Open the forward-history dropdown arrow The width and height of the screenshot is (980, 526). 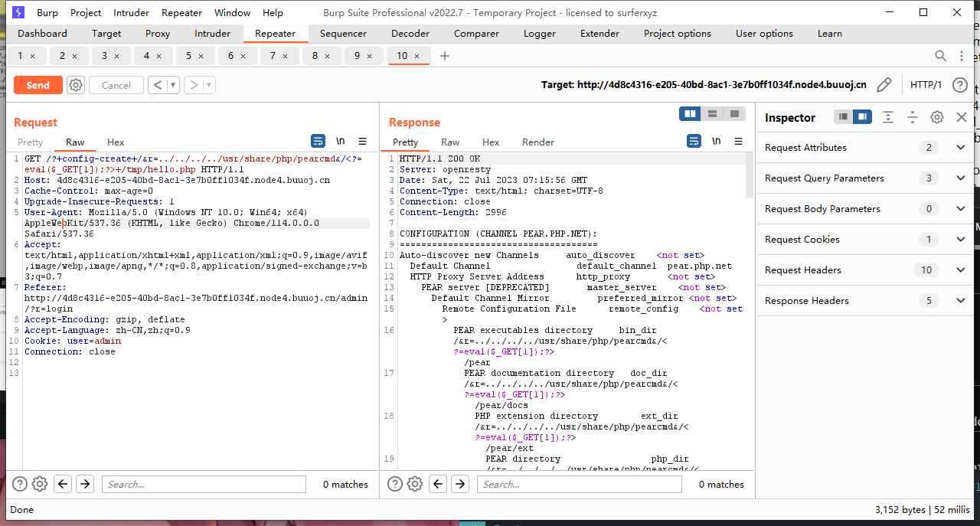pos(210,85)
